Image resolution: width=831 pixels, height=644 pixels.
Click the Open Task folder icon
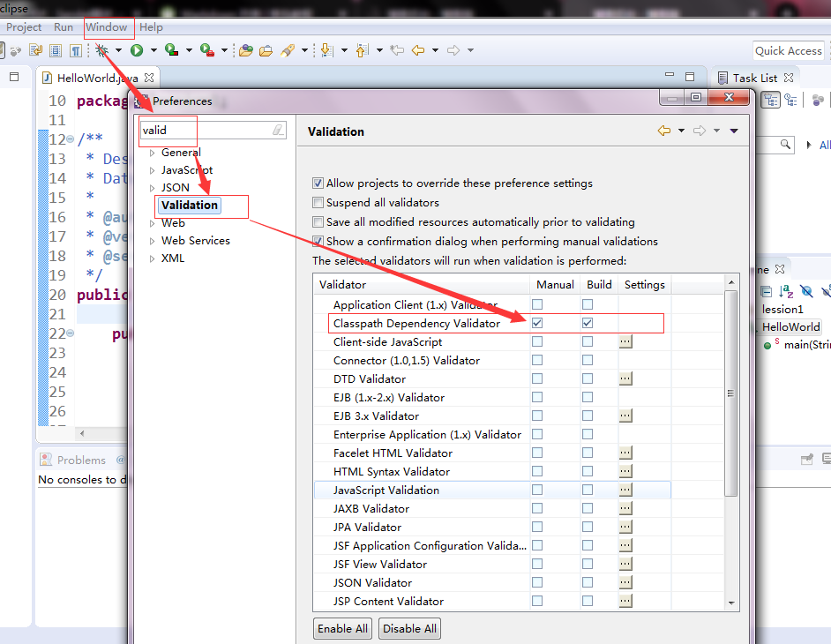tap(266, 50)
